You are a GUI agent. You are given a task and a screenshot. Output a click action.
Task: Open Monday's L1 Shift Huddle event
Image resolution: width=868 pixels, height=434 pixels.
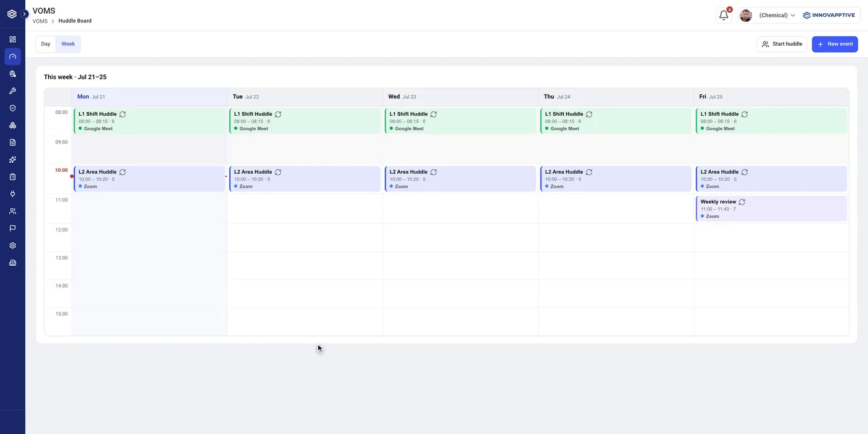point(149,121)
